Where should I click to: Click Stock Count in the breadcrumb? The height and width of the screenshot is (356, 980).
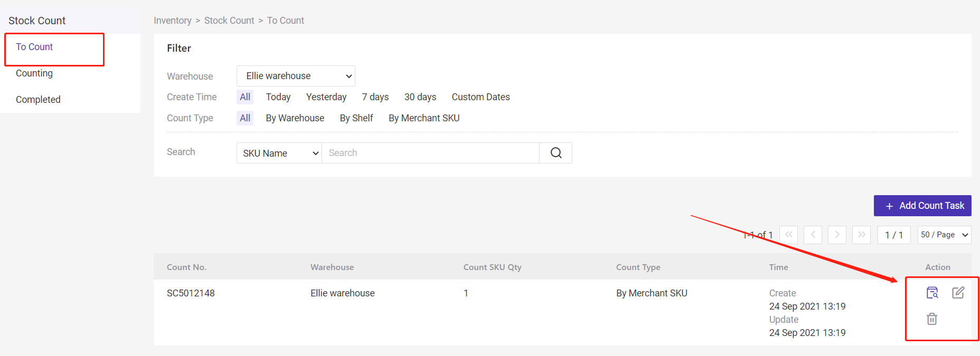[x=229, y=21]
